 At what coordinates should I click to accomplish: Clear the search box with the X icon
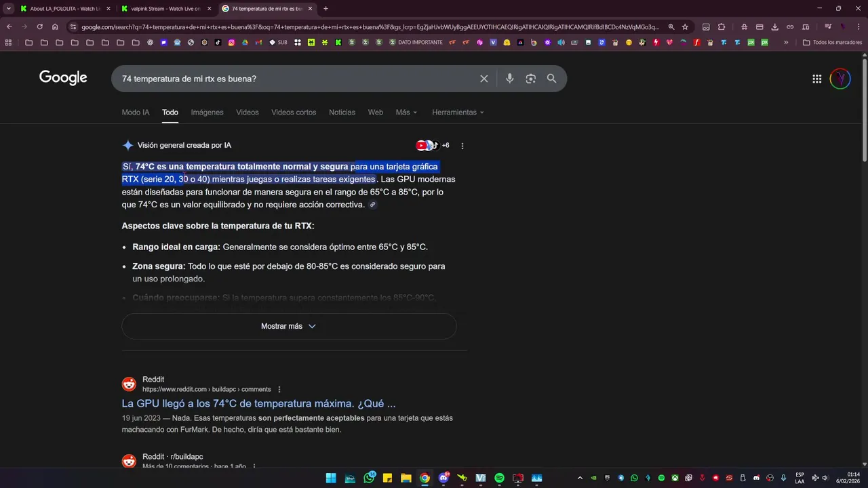click(x=484, y=79)
